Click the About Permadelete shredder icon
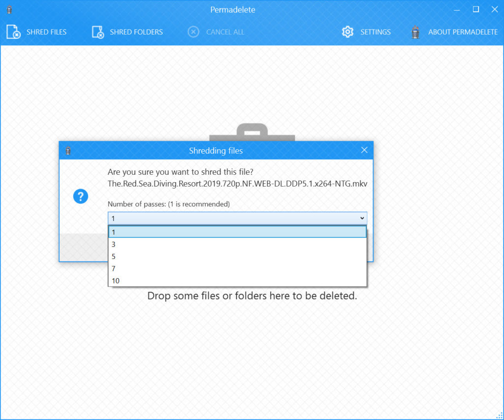Viewport: 504px width, 420px height. [415, 32]
